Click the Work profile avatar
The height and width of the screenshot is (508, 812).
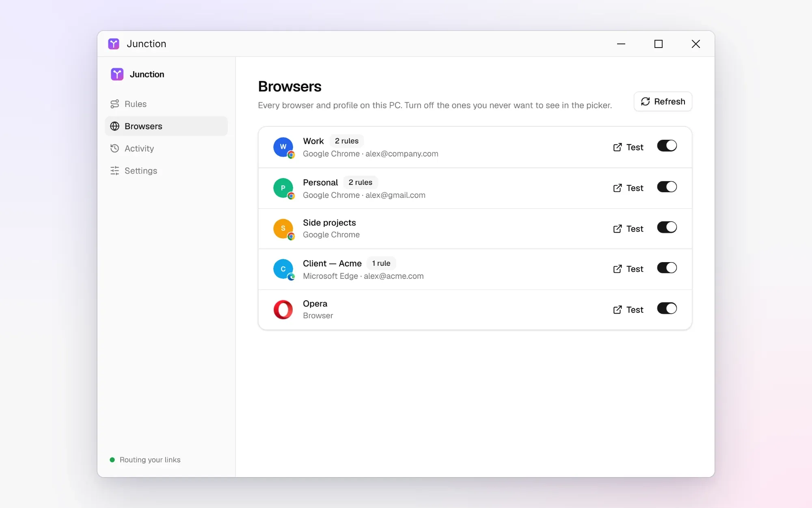(x=283, y=147)
